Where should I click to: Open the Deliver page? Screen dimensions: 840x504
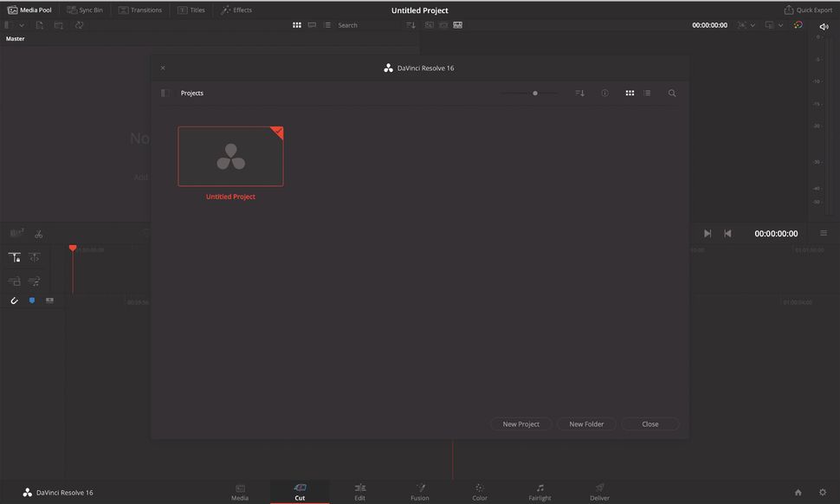point(599,492)
